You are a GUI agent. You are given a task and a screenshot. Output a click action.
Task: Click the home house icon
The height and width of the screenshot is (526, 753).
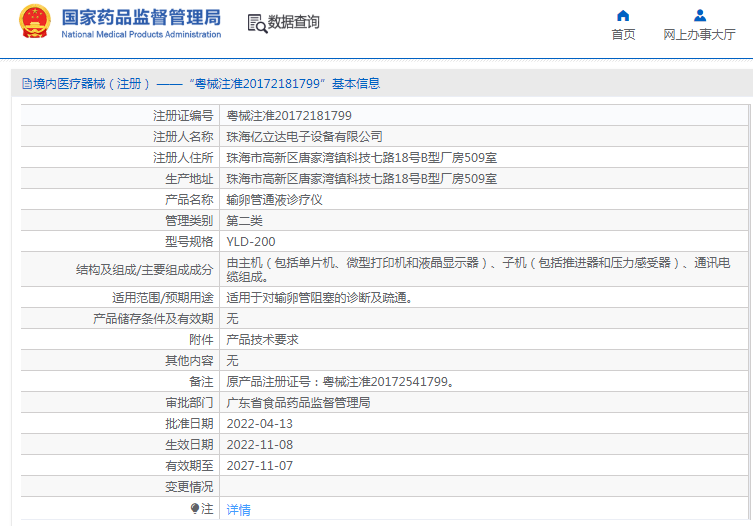coord(623,15)
